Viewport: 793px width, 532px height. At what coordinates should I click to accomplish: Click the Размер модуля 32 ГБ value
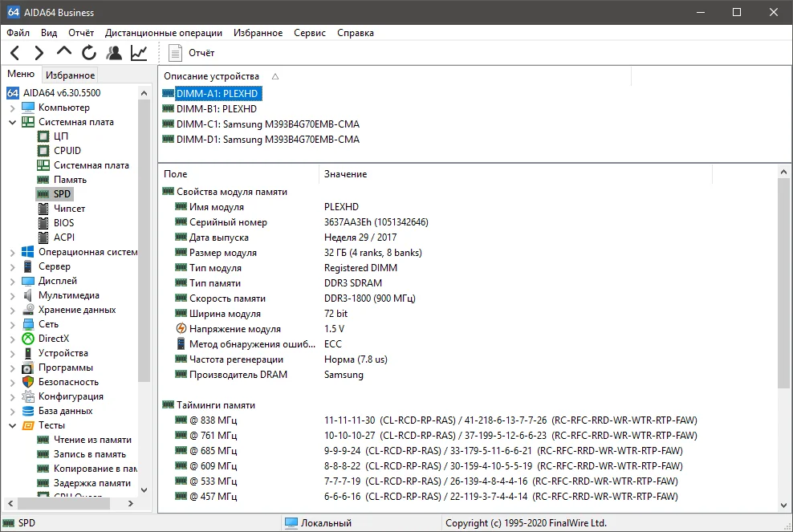(372, 253)
